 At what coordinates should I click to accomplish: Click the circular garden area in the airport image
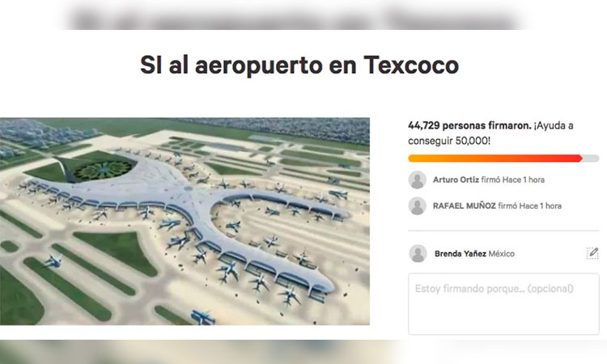point(104,170)
